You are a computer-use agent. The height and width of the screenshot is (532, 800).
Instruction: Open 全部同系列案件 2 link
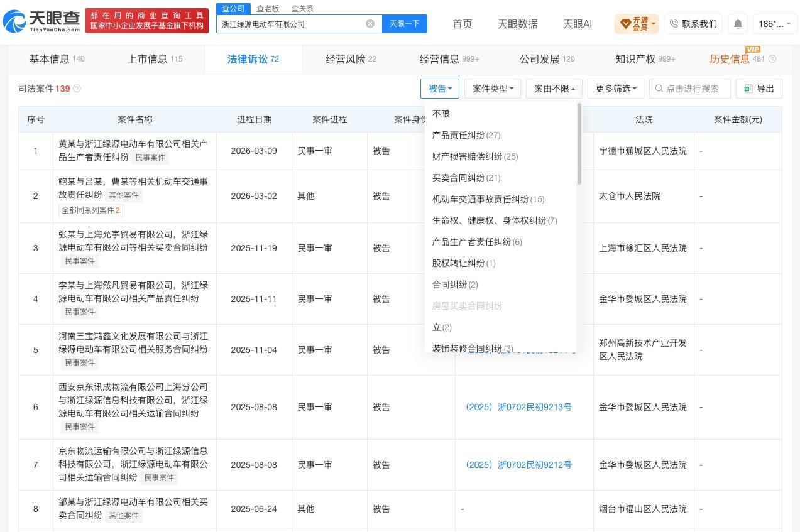[90, 210]
